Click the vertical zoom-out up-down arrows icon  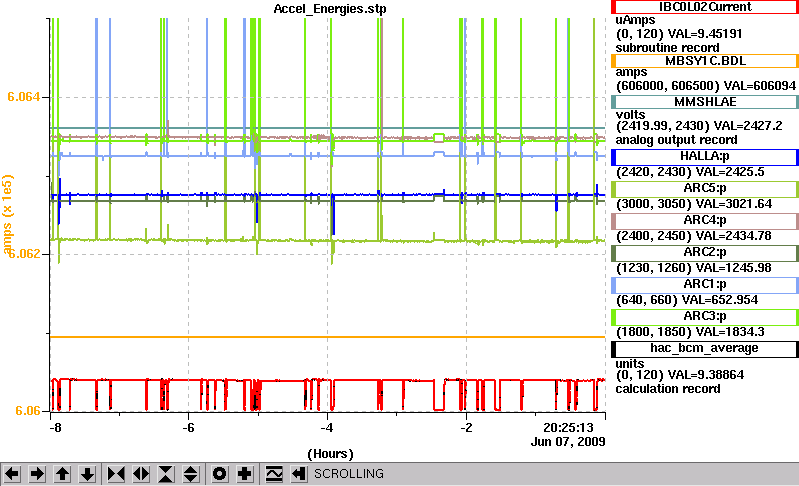(191, 474)
